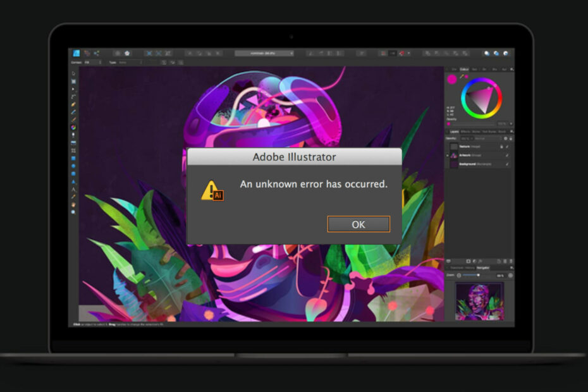Switch to the Layers panel tab
This screenshot has height=392, width=588.
pyautogui.click(x=454, y=132)
